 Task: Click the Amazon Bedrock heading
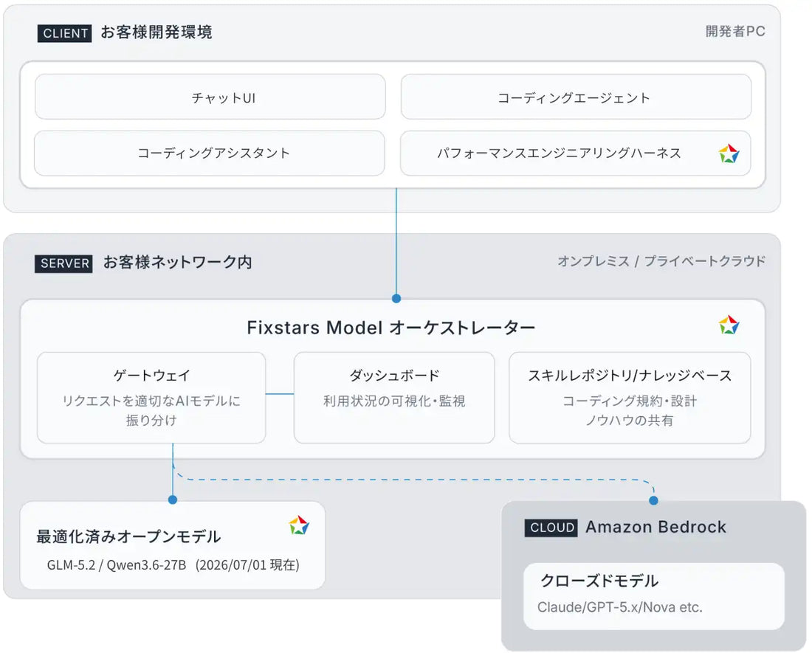[x=656, y=527]
